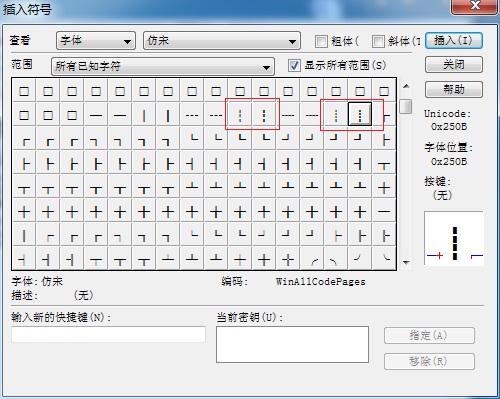Select the left tee glyph starting the fourth row
This screenshot has width=500, height=399.
[24, 163]
